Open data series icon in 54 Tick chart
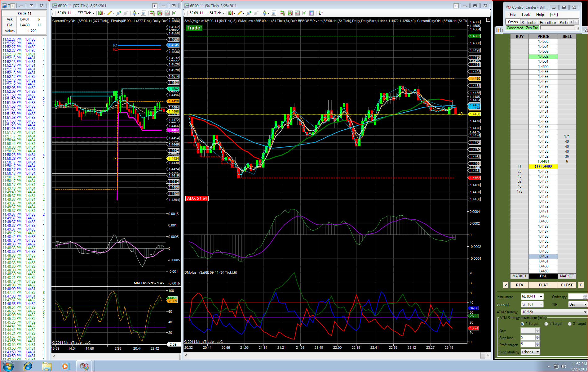 [290, 13]
